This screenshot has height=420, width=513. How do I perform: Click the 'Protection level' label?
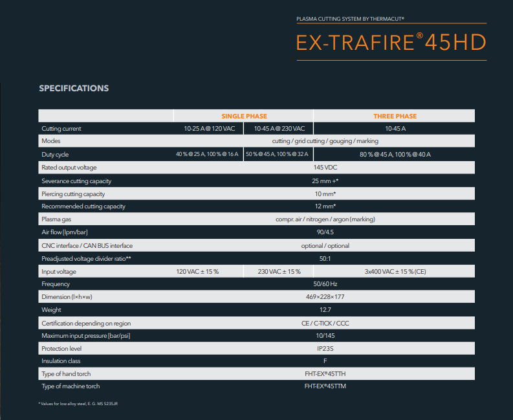[x=61, y=349]
